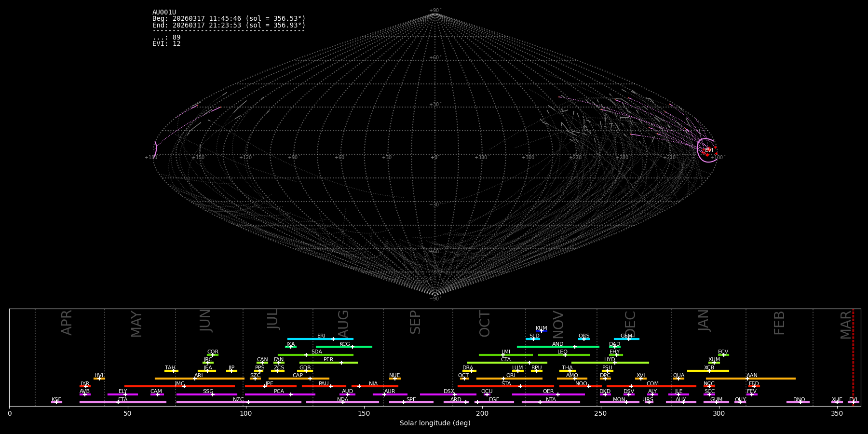The image size is (868, 434).
Task: Click the LEO shower label
Action: (x=562, y=352)
